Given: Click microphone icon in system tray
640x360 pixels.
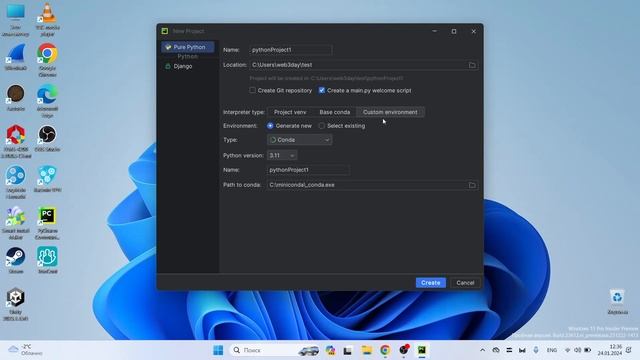Looking at the screenshot, I should pyautogui.click(x=536, y=350).
